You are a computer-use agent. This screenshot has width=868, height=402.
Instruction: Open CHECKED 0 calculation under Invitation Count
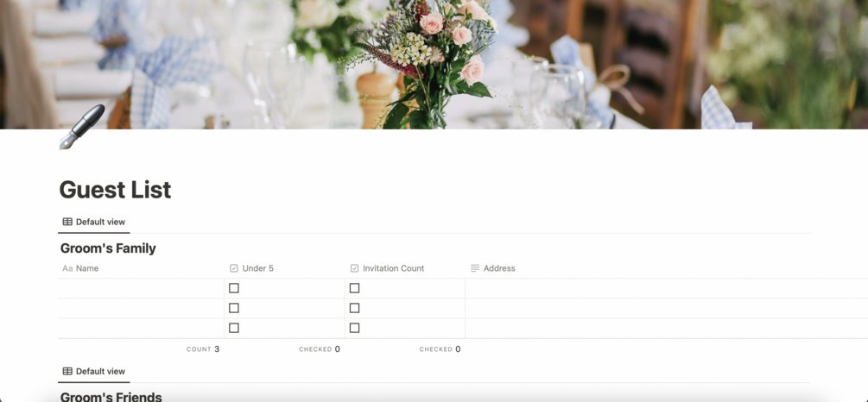[x=440, y=349]
